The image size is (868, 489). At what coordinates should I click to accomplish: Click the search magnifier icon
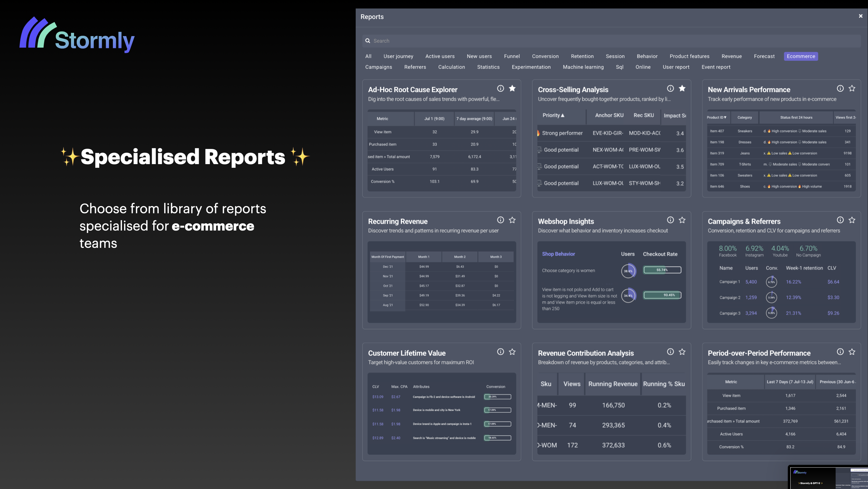(x=368, y=41)
